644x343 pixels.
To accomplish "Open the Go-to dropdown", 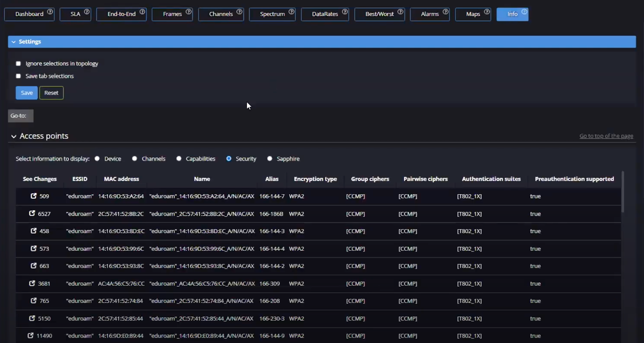I will pos(21,116).
